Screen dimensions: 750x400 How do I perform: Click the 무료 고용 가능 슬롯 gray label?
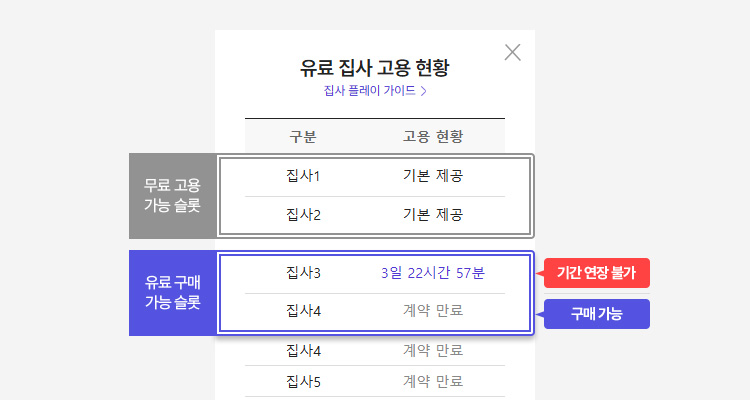tap(173, 196)
